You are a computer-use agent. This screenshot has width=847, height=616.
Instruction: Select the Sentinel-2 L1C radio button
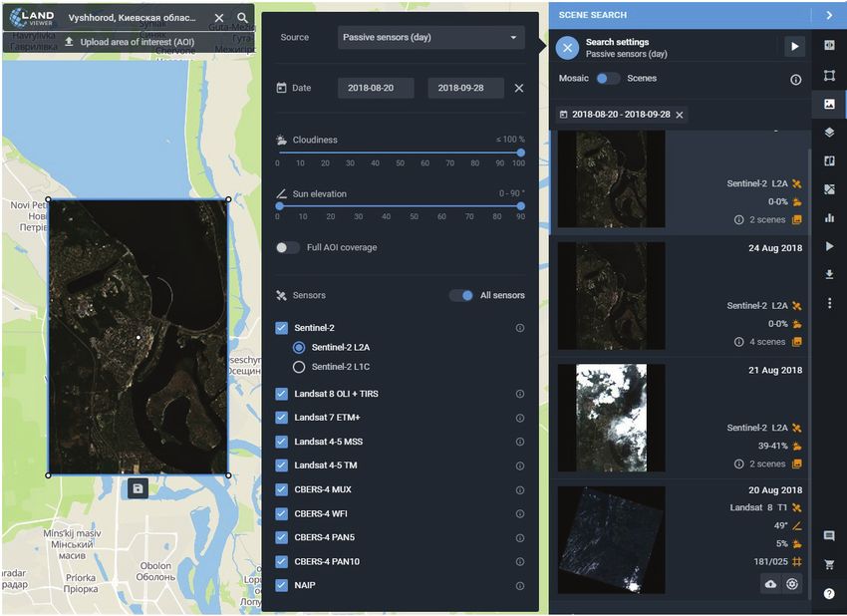point(298,367)
